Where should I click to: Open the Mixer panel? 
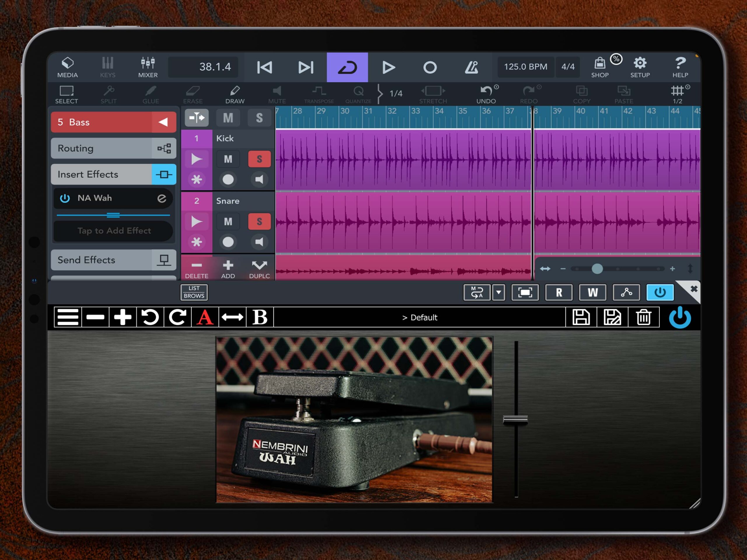click(x=148, y=67)
